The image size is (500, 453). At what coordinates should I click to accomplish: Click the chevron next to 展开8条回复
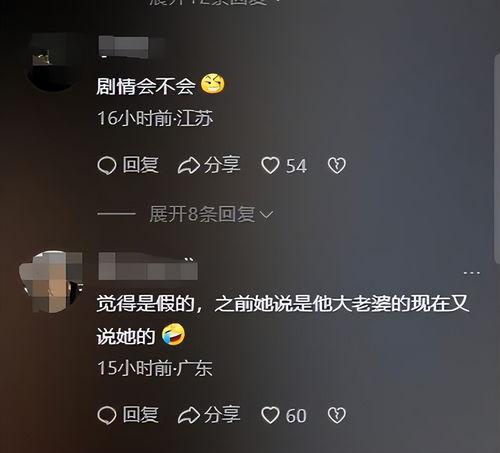point(267,215)
